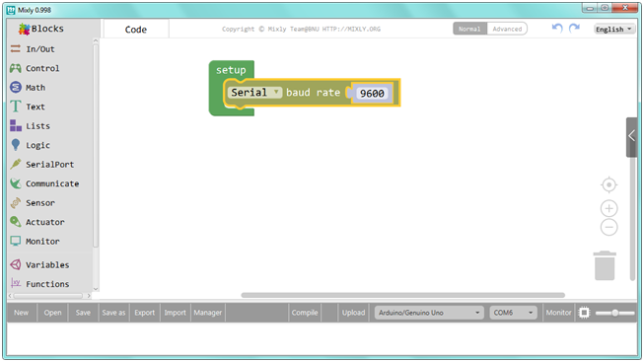Open the Variables category icon
This screenshot has height=362, width=644.
coord(15,264)
